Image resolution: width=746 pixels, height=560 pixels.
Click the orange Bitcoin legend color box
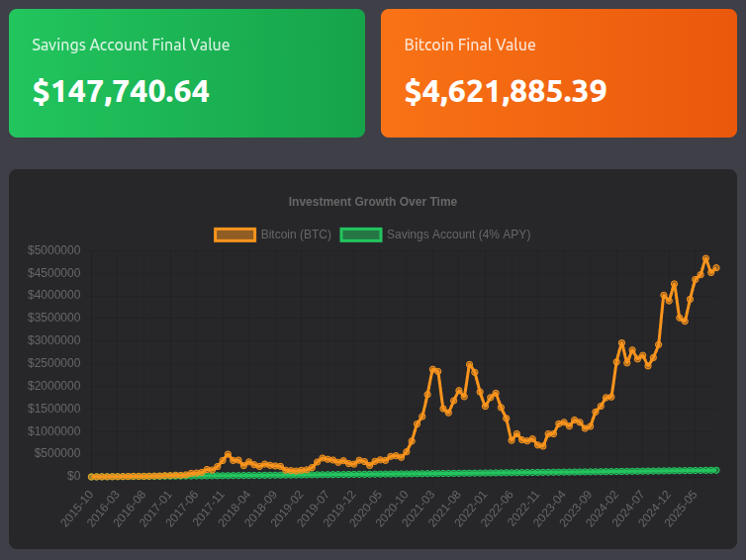(x=234, y=234)
